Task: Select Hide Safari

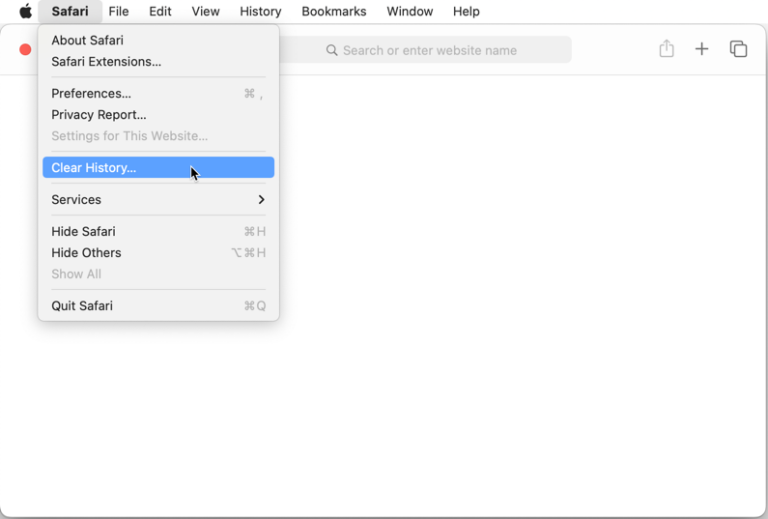Action: (x=83, y=231)
